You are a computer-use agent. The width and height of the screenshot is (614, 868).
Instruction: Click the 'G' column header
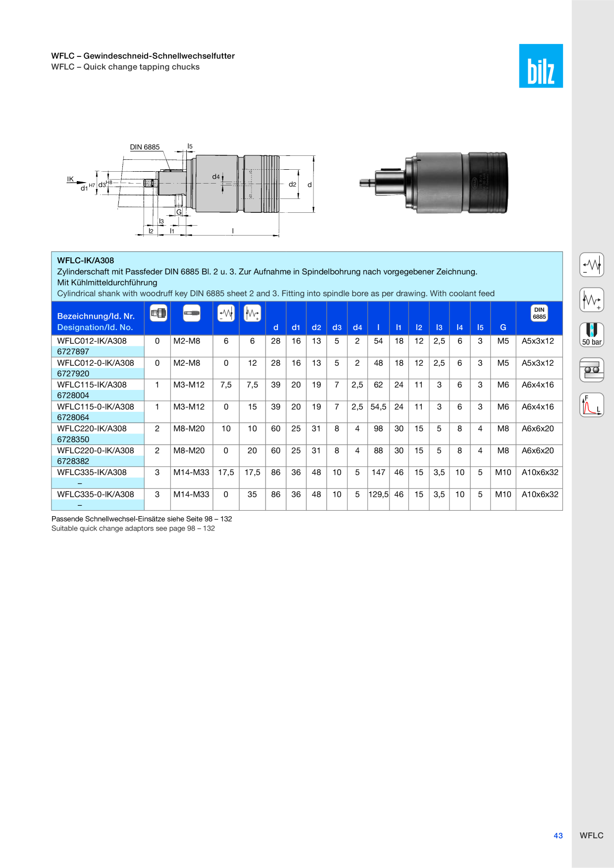tap(503, 327)
